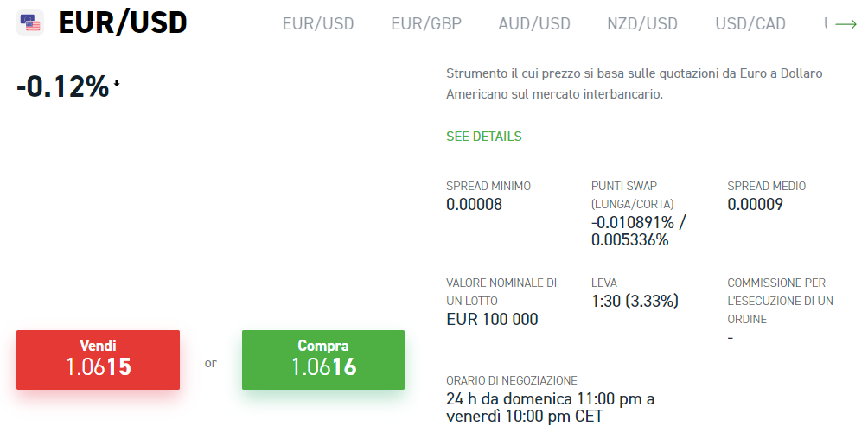Go to the USD/CAD tab
The height and width of the screenshot is (439, 868).
point(750,24)
